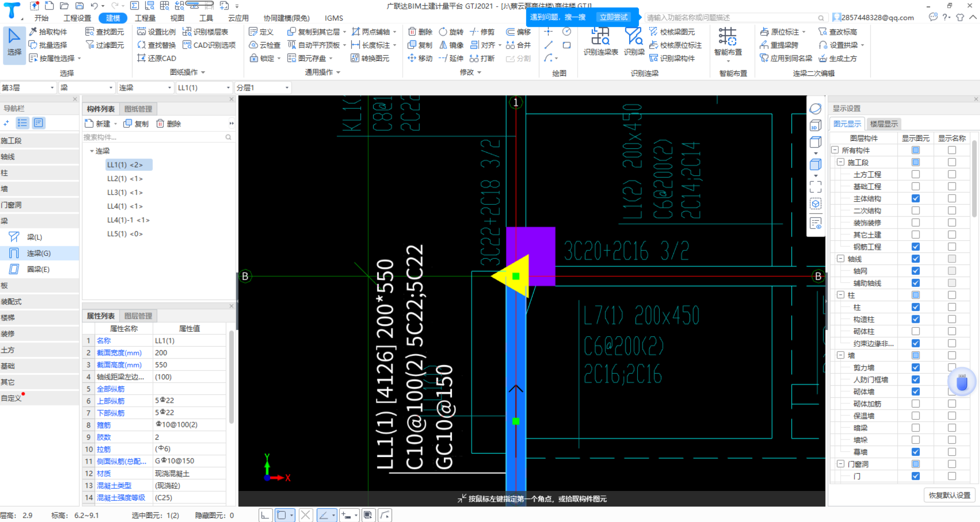
Task: Open the 工程量 ribbon tab
Action: pos(145,18)
